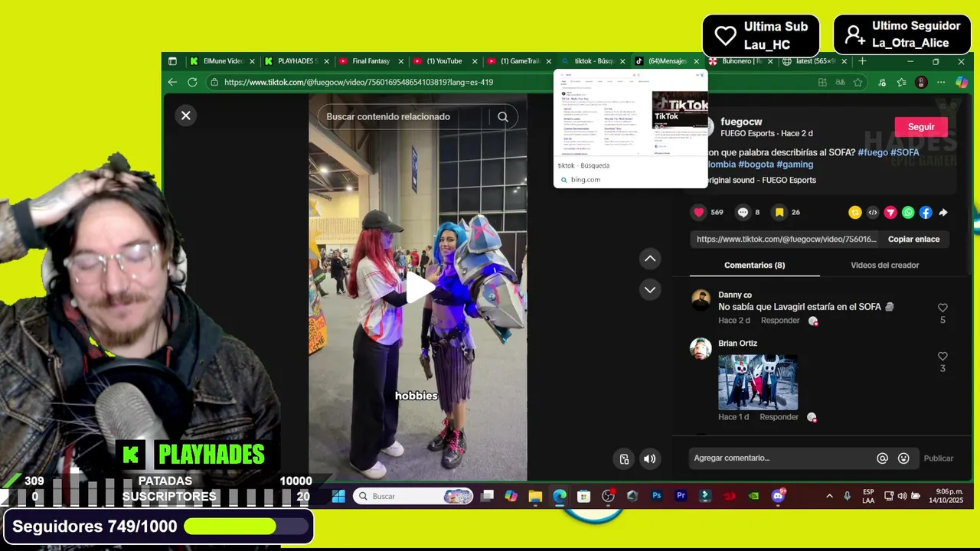This screenshot has height=551, width=980.
Task: Mute the video with speaker icon
Action: pyautogui.click(x=649, y=459)
